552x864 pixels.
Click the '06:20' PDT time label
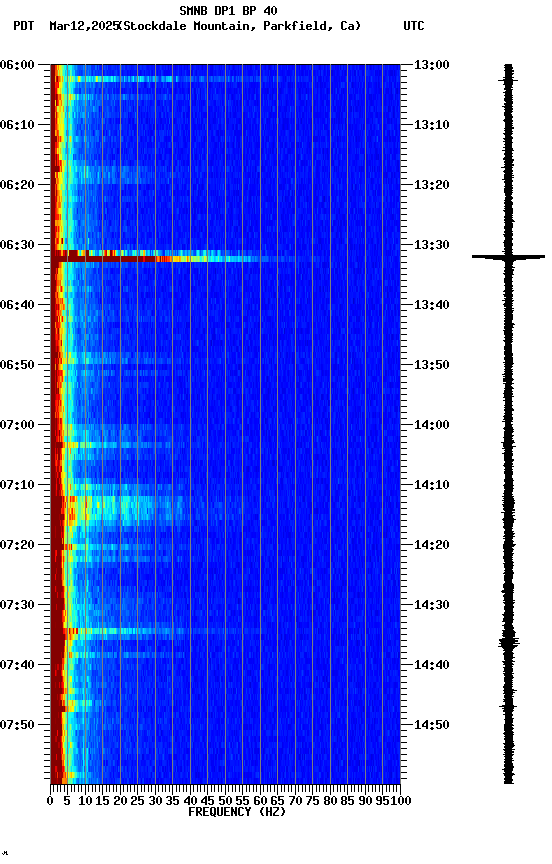point(17,185)
